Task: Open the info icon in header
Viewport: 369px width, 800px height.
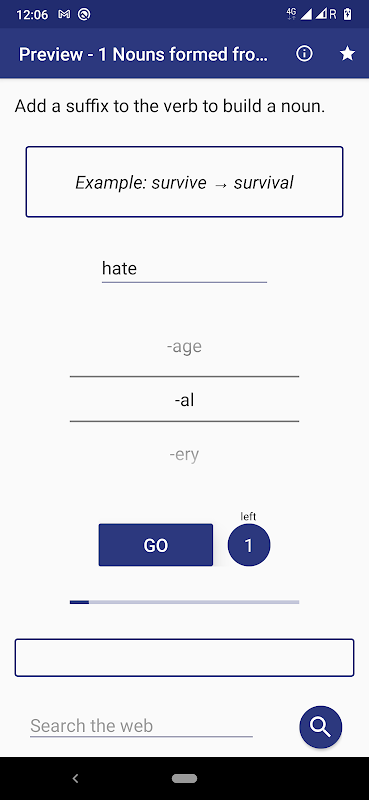Action: click(305, 54)
